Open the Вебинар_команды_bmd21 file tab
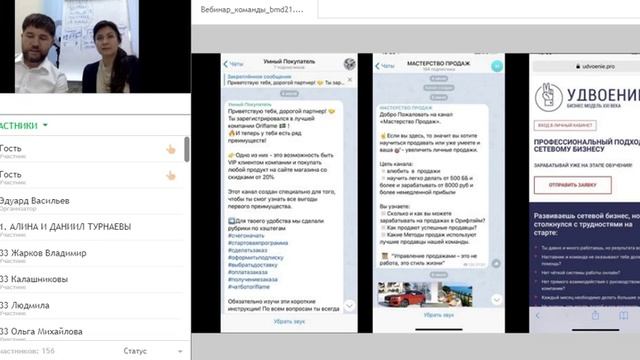Screen dimensions: 640x360 pos(252,9)
